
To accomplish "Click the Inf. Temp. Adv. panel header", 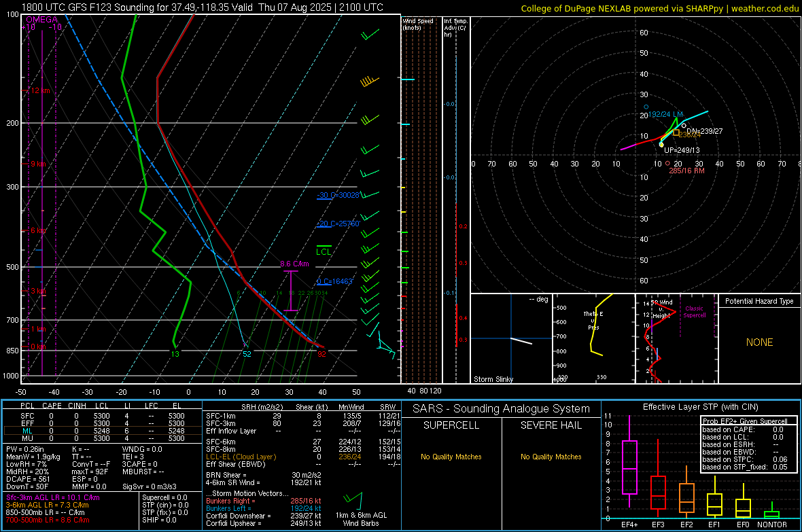I will tap(456, 28).
